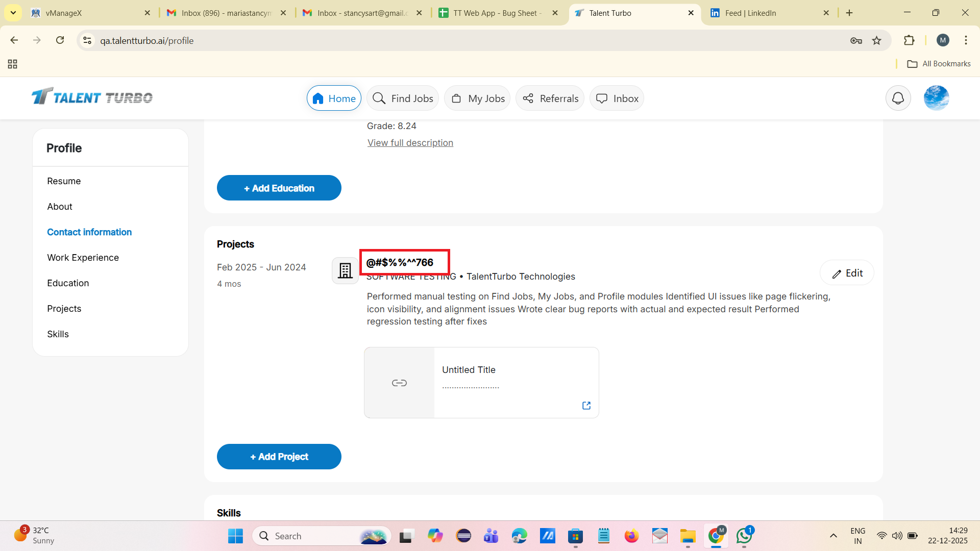Bookmark page with the star icon
This screenshot has height=551, width=980.
[x=877, y=41]
